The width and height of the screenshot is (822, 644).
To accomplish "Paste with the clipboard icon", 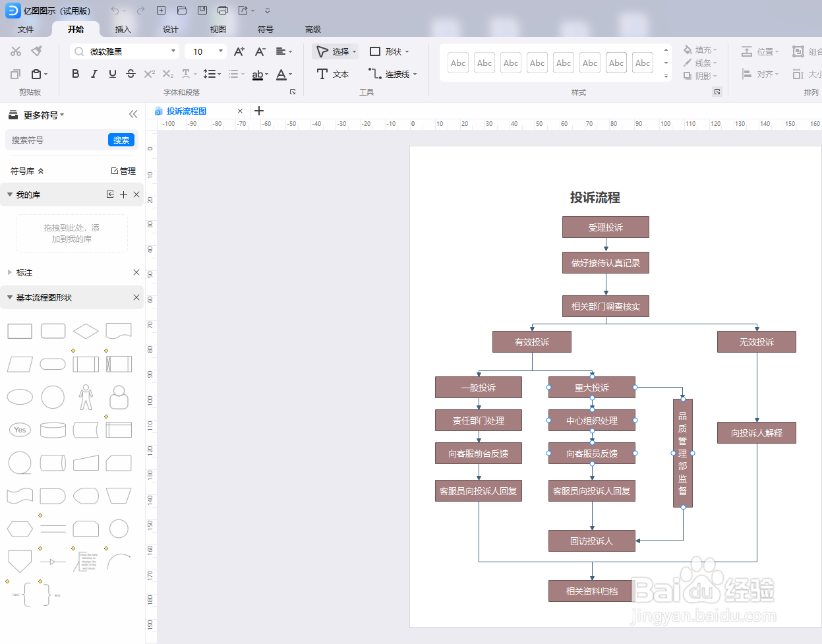I will point(37,74).
